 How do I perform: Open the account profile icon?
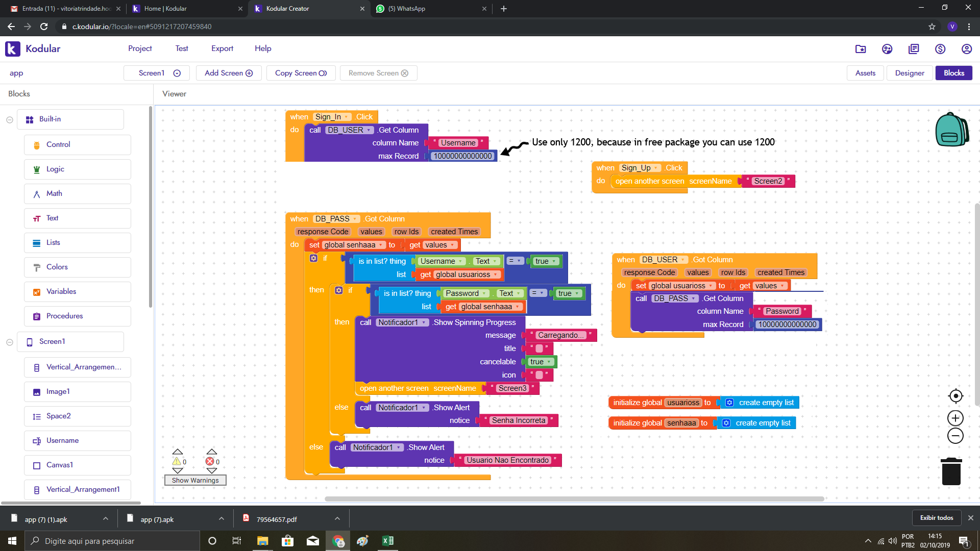[x=967, y=49]
